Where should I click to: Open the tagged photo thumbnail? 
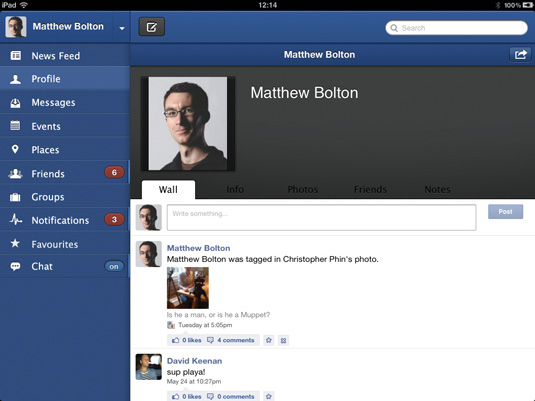188,288
